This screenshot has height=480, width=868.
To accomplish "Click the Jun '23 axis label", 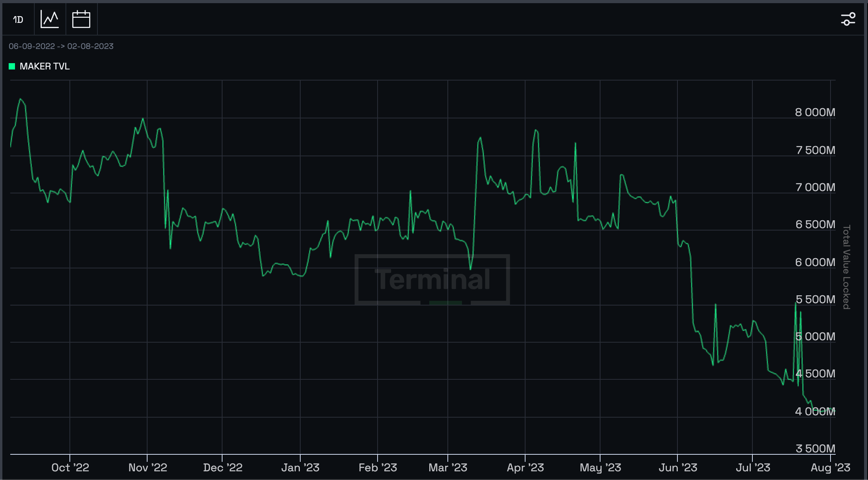I will coord(678,468).
